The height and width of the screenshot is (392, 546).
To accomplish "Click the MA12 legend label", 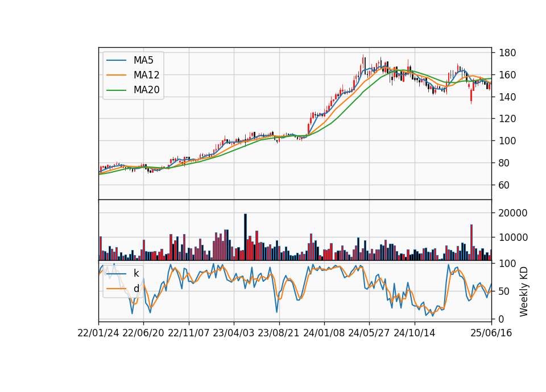I will point(146,75).
